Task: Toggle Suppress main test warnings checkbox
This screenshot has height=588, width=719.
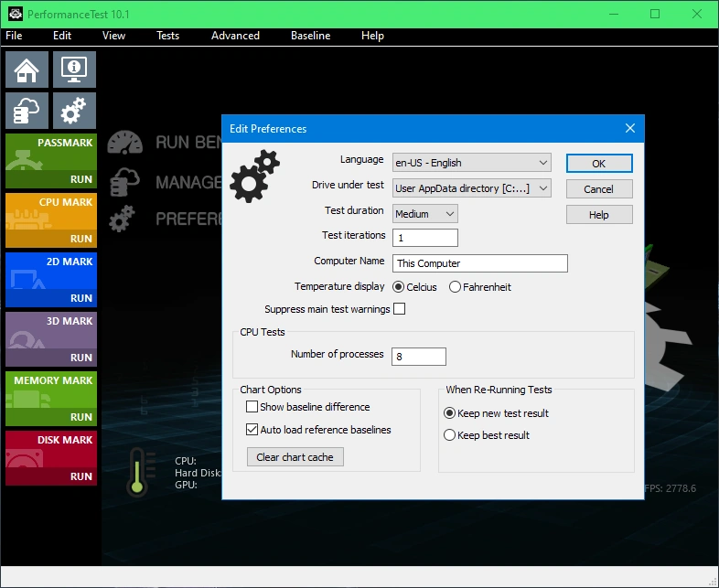Action: pos(400,309)
